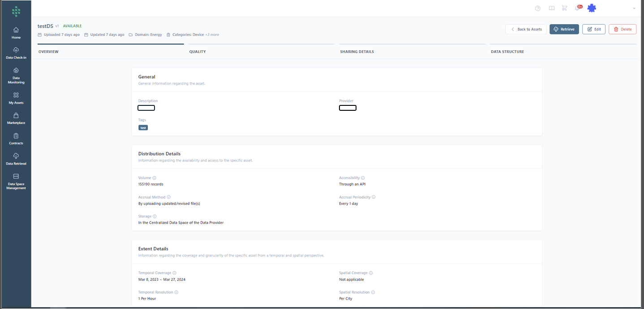Switch to the Quality tab
The width and height of the screenshot is (644, 309).
(197, 52)
